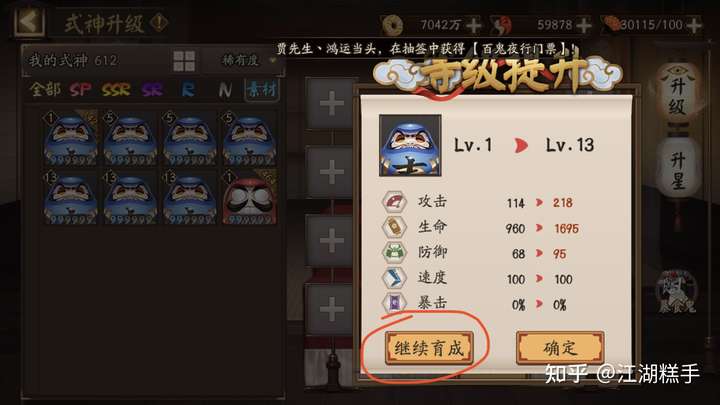Viewport: 720px width, 405px height.
Task: Open the 升星 lantern tab
Action: [x=678, y=170]
